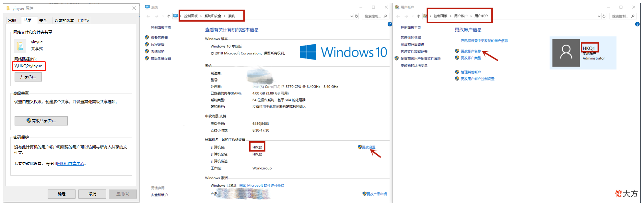644x206 pixels.
Task: Click the disabled 应用(A) button
Action: (123, 194)
